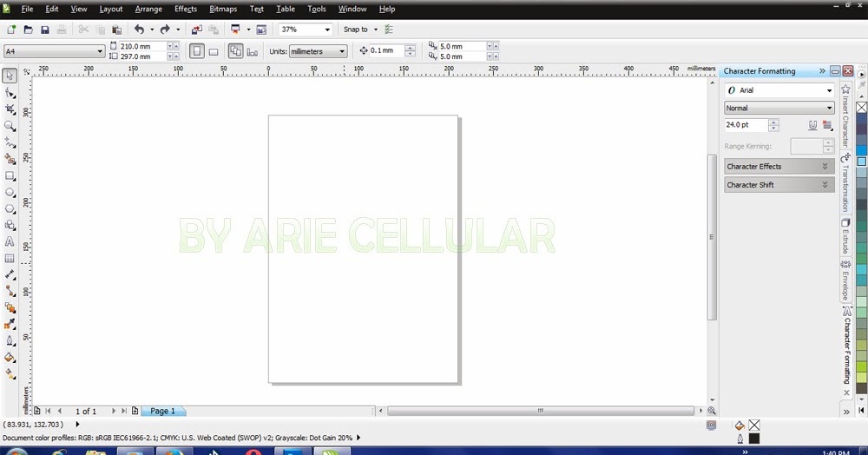Select the Fill bucket tool
Viewport: 868px width, 455px height.
click(x=10, y=358)
